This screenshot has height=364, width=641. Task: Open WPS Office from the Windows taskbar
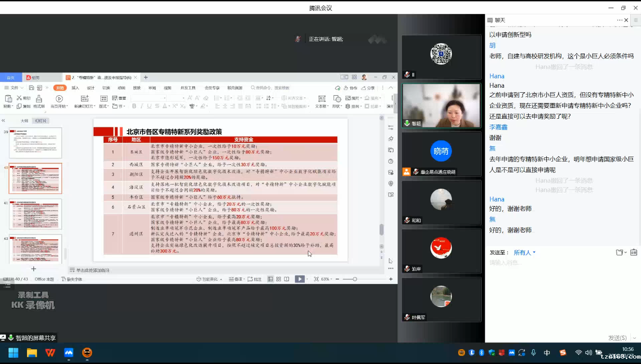pyautogui.click(x=50, y=353)
